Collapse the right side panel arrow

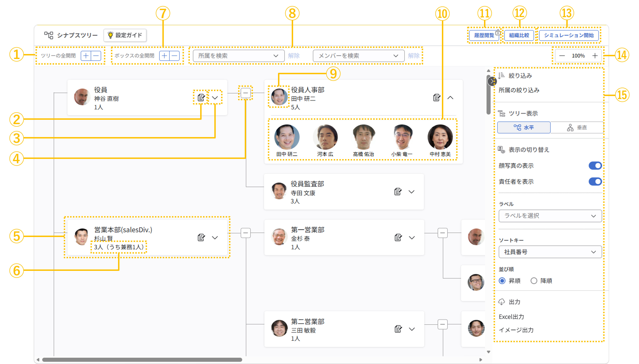pos(492,81)
